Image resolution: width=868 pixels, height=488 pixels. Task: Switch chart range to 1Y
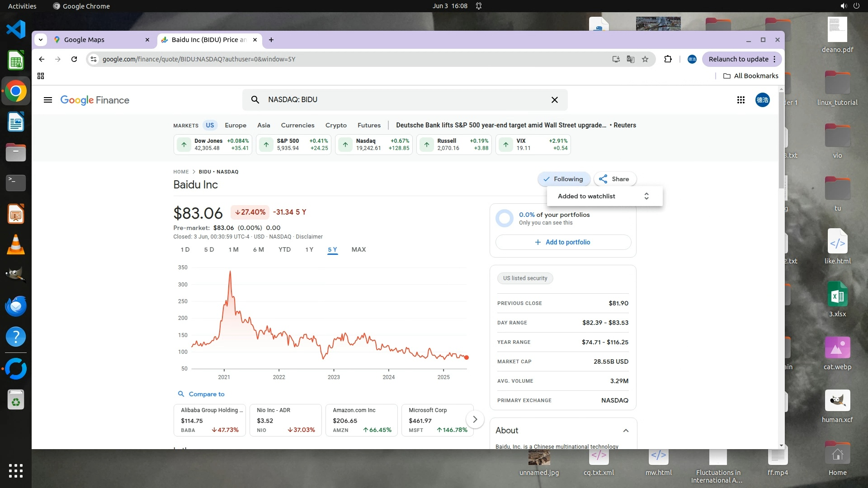click(x=309, y=249)
